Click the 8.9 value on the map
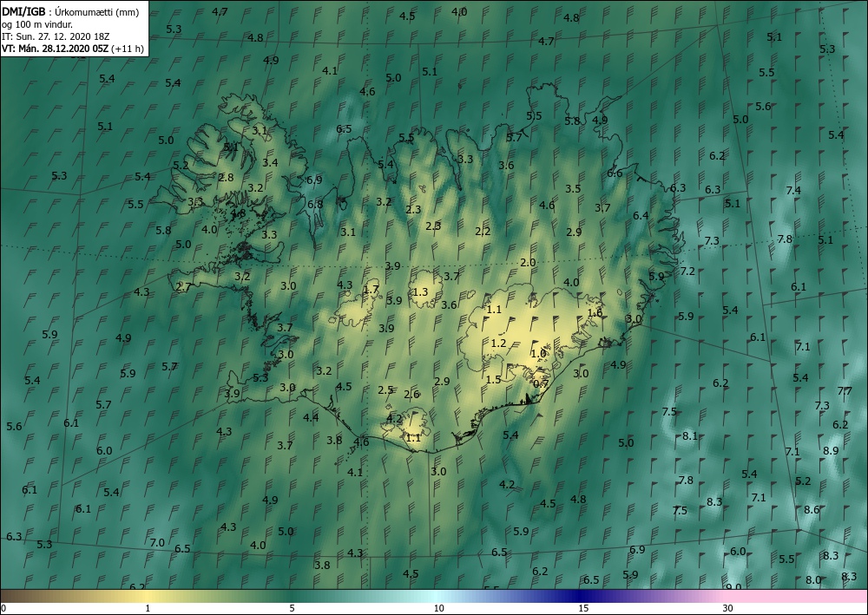Image resolution: width=868 pixels, height=615 pixels. pos(831,451)
